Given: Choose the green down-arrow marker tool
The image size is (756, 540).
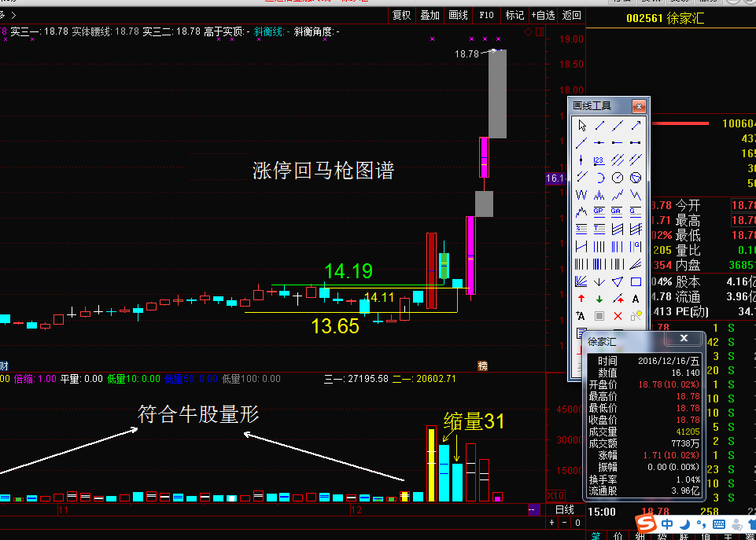Looking at the screenshot, I should 599,299.
